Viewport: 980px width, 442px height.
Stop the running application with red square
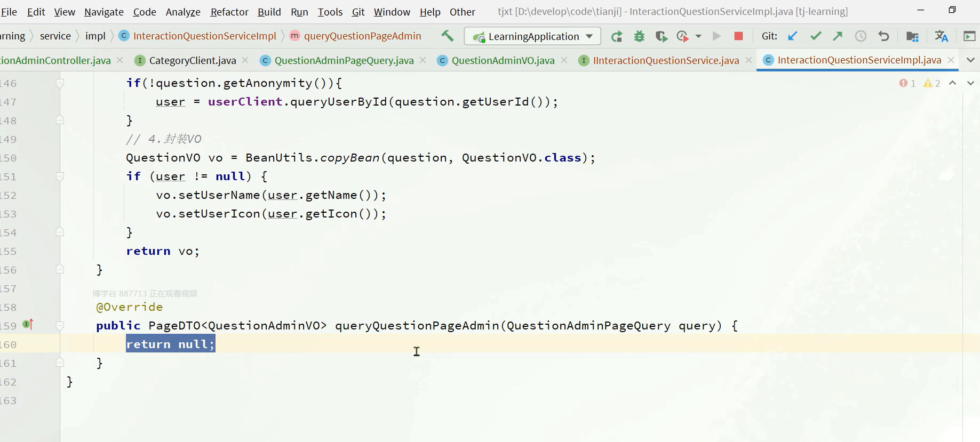(739, 36)
